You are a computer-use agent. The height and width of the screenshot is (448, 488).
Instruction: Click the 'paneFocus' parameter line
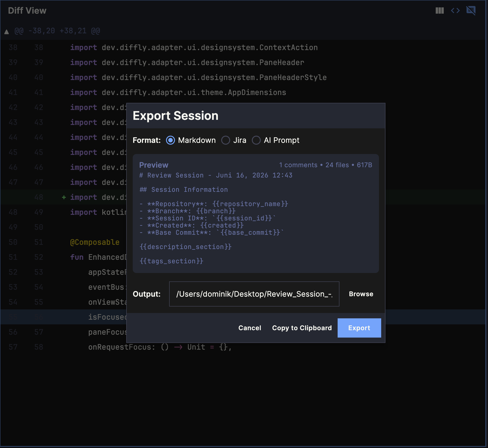tap(107, 332)
